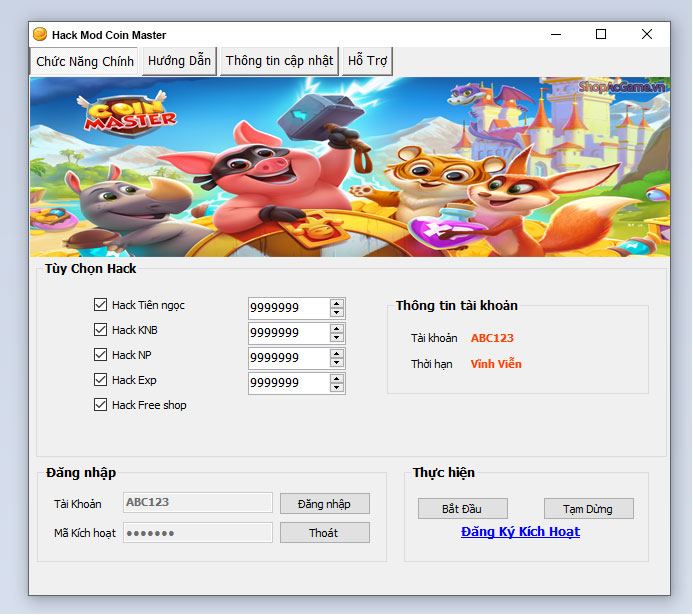This screenshot has height=616, width=693.
Task: Toggle the Hack KNB checkbox
Action: tap(100, 330)
